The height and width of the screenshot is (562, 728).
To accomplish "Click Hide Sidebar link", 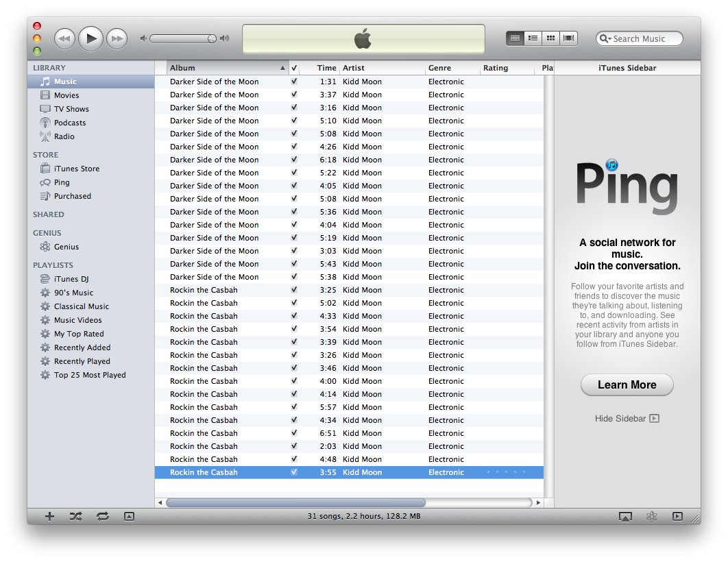I will point(627,419).
